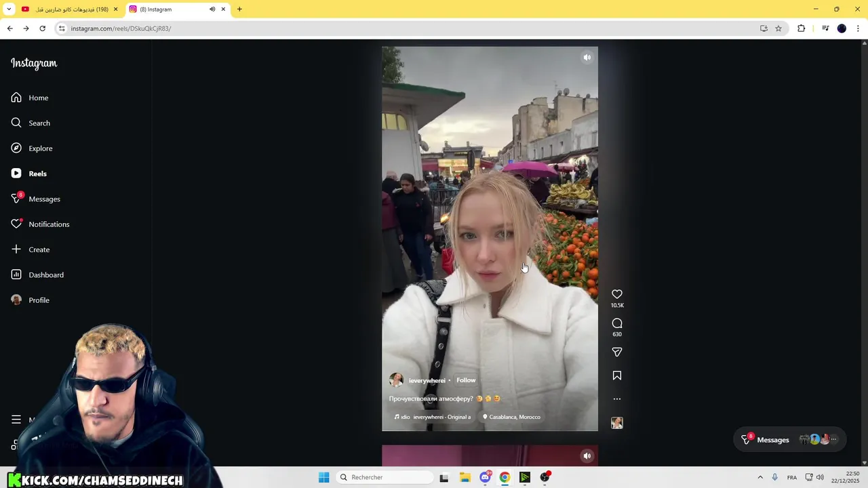Click the Rechercher taskbar search box
This screenshot has height=488, width=868.
pyautogui.click(x=385, y=477)
